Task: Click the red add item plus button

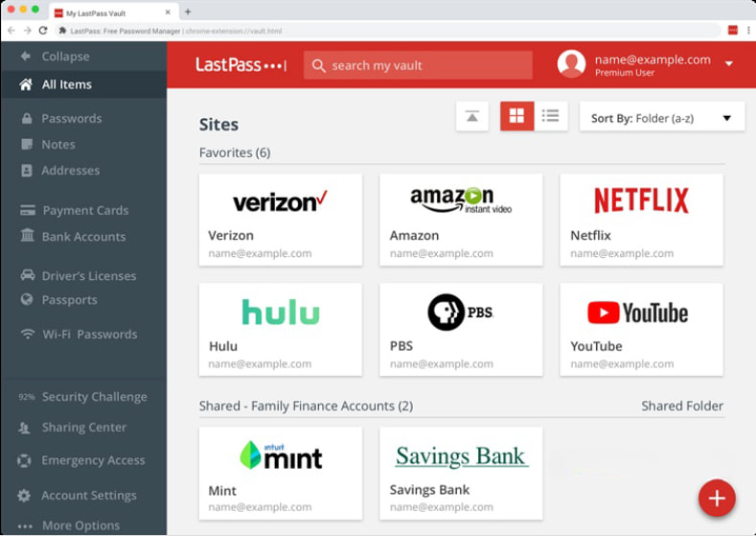Action: pos(717,499)
